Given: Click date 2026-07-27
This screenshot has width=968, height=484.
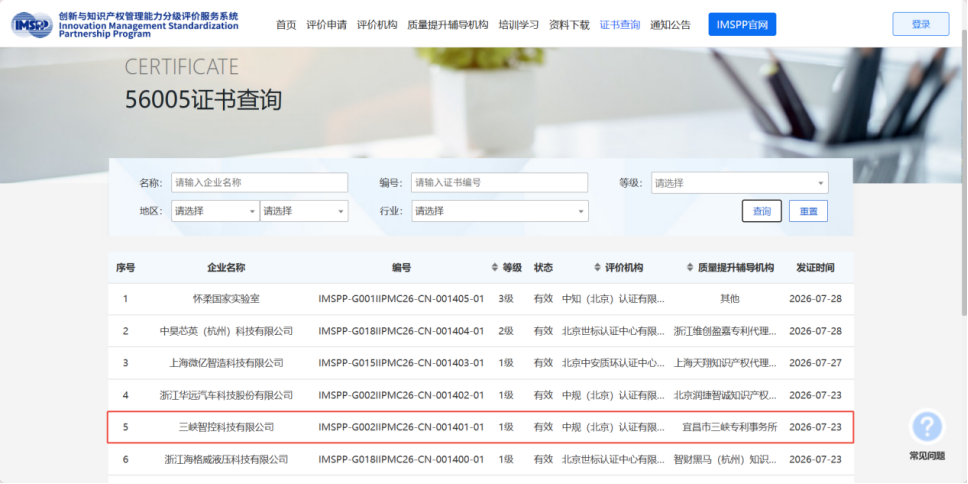Looking at the screenshot, I should (x=816, y=363).
